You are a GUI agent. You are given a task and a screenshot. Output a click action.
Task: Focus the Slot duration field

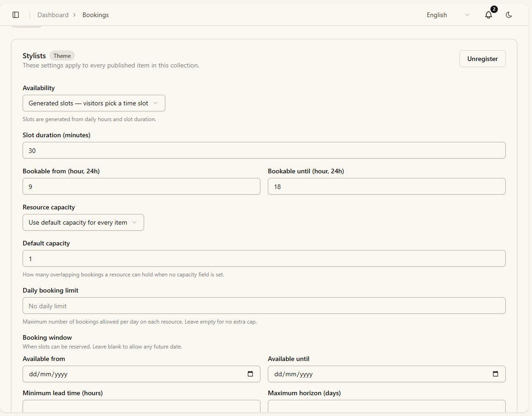click(264, 150)
